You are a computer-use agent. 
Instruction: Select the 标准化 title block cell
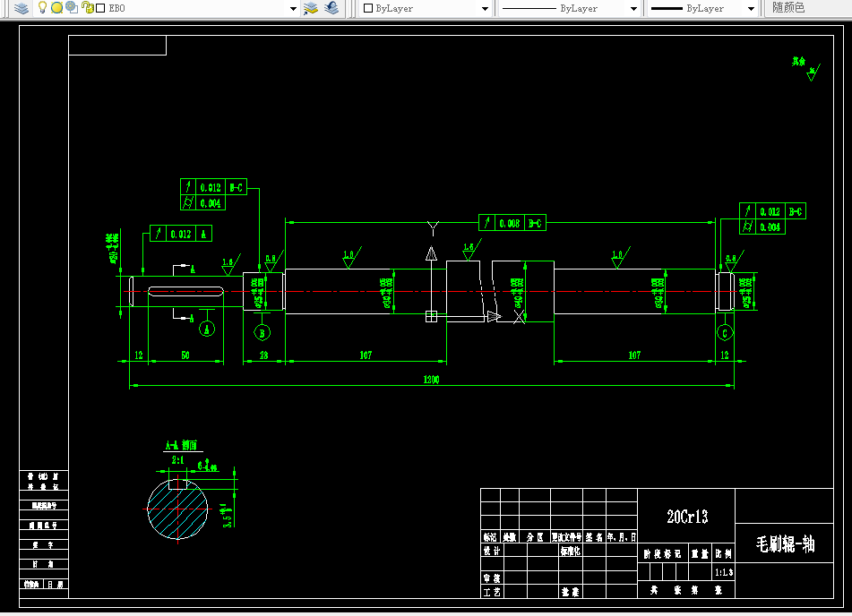tap(571, 551)
